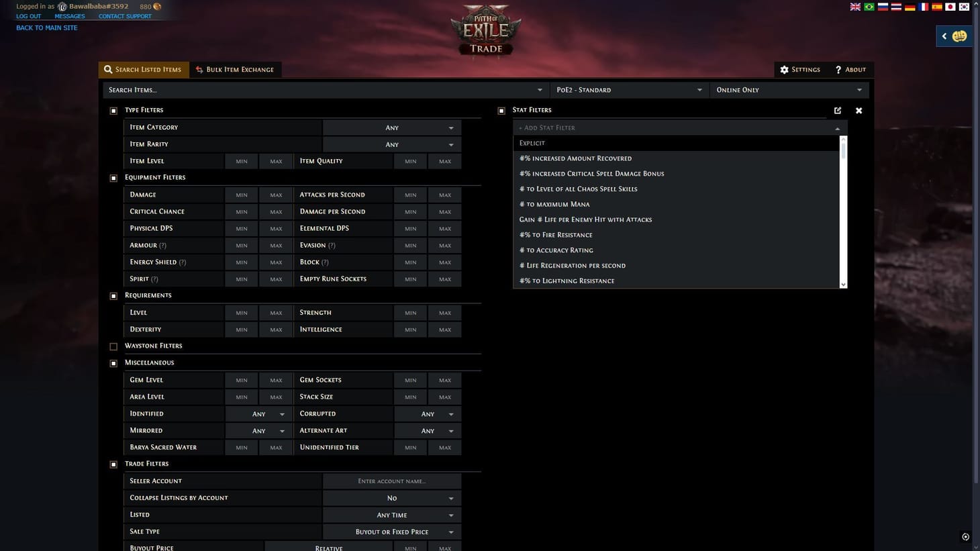Open the CONTACT SUPPORT link
980x551 pixels.
[124, 16]
